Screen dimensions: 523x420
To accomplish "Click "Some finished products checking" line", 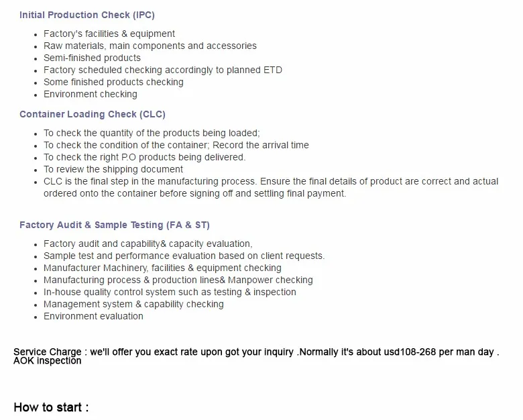I will tap(113, 82).
